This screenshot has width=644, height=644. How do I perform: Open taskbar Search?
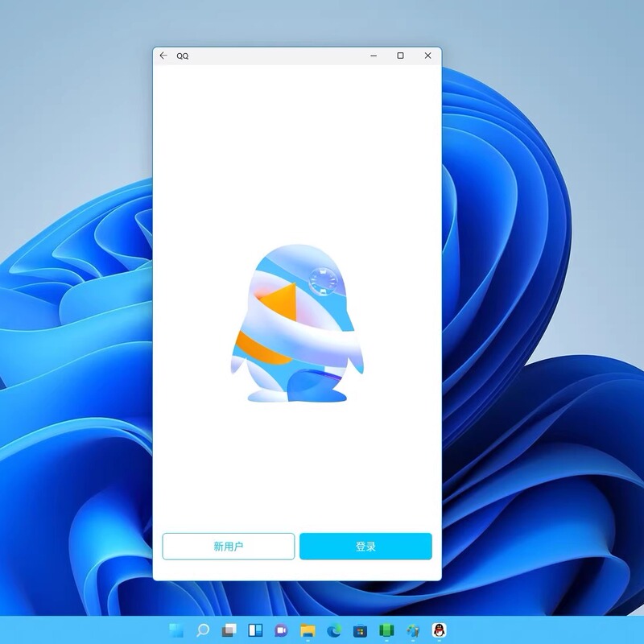click(203, 630)
